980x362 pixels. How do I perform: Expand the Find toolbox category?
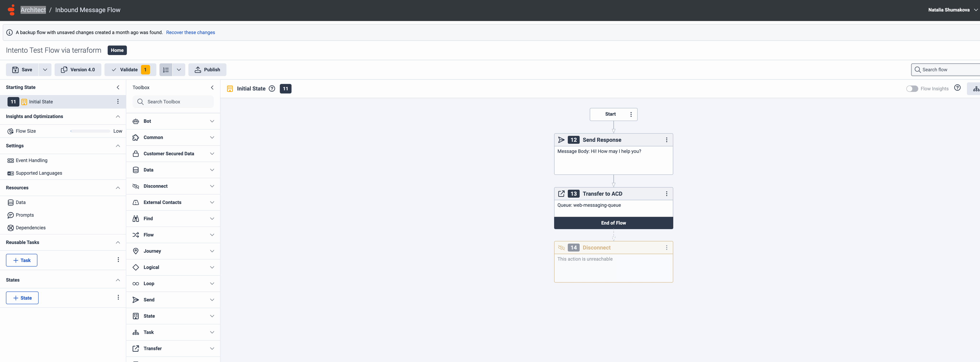point(173,219)
